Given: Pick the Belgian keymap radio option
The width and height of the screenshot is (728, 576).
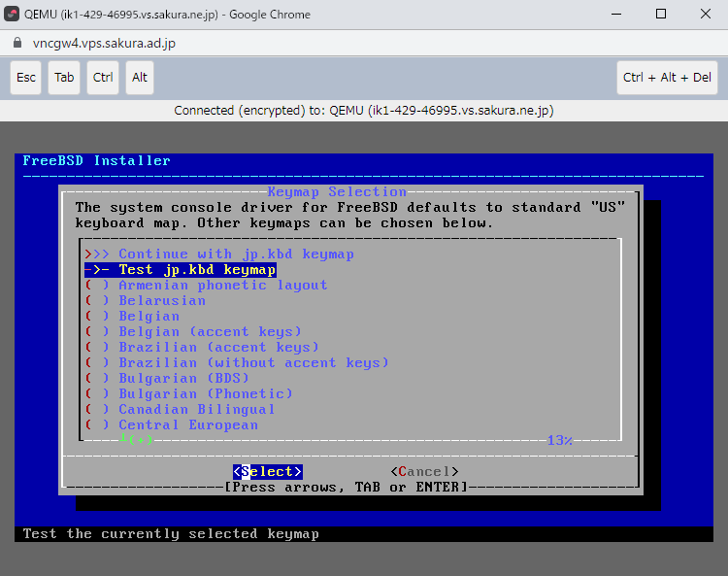Looking at the screenshot, I should (x=149, y=317).
